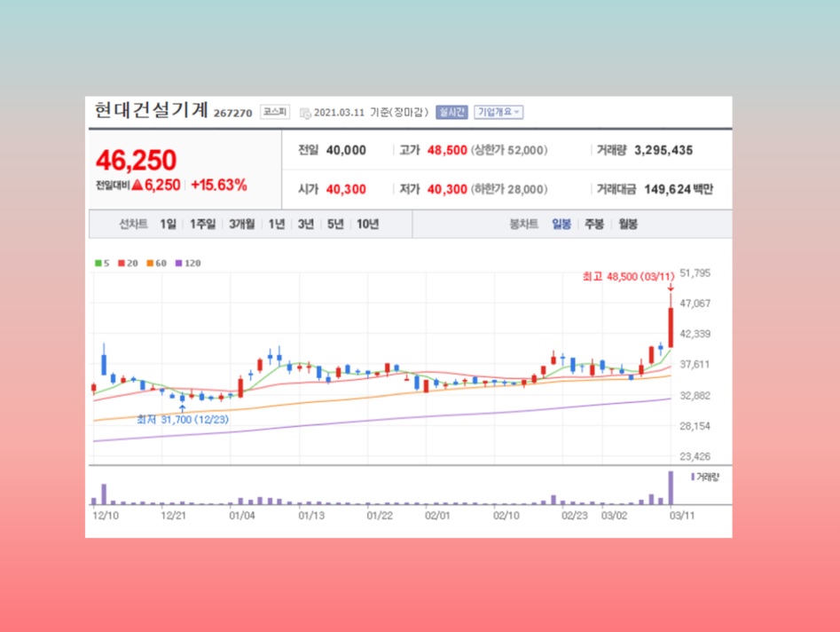Click the 거래량 volume legend label
This screenshot has width=840, height=632.
pos(705,477)
